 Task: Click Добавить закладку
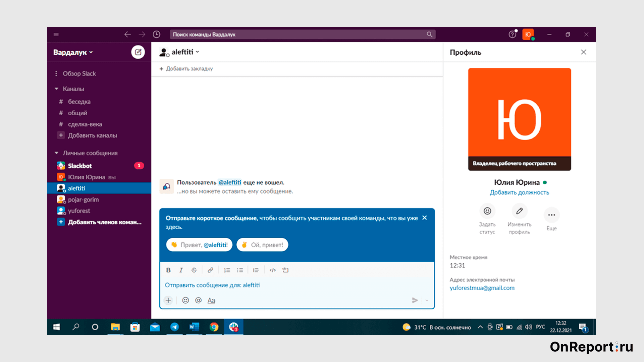tap(186, 69)
